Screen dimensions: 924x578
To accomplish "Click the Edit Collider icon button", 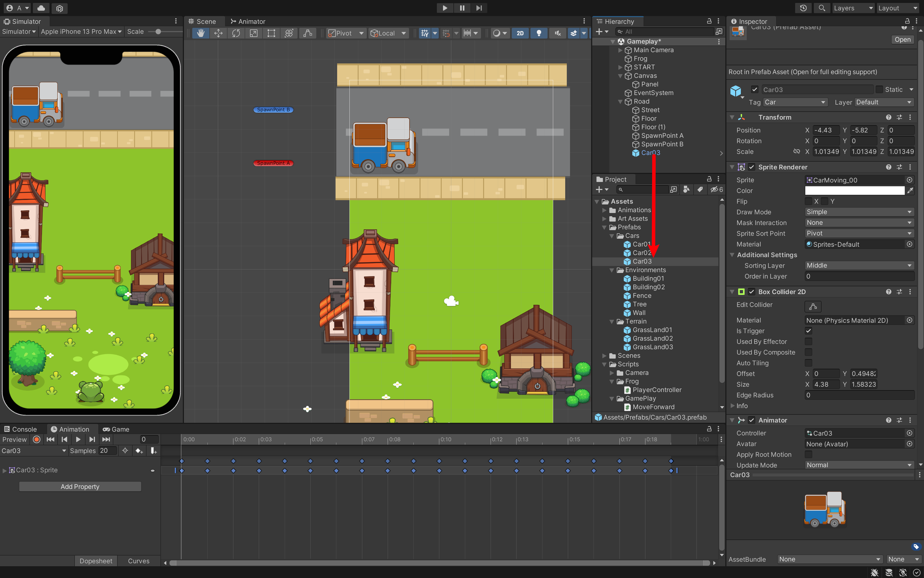I will [813, 306].
